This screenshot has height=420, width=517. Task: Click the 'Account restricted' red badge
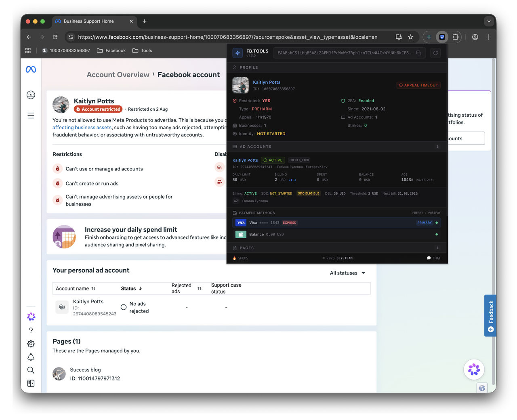[x=98, y=109]
